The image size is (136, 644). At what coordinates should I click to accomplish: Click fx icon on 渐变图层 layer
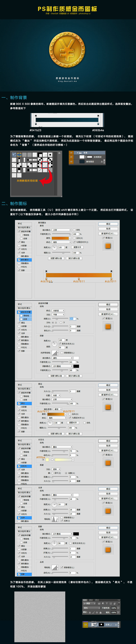tap(102, 162)
